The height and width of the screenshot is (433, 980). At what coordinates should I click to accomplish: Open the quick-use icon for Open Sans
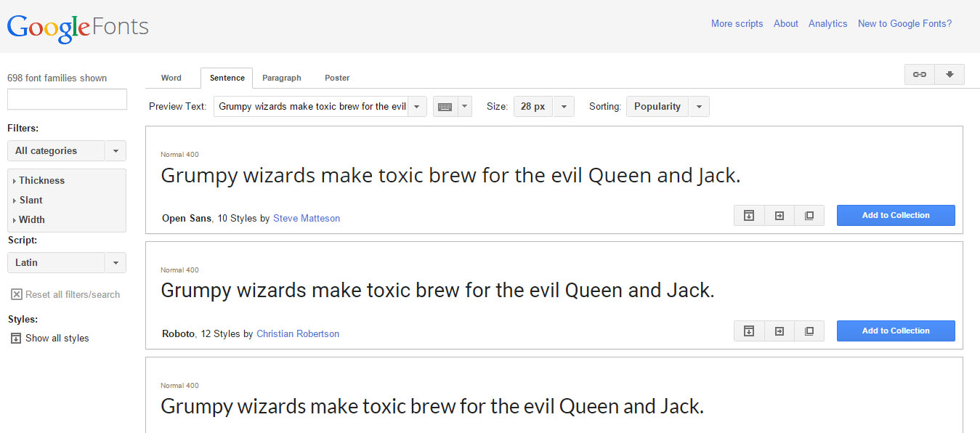[749, 215]
